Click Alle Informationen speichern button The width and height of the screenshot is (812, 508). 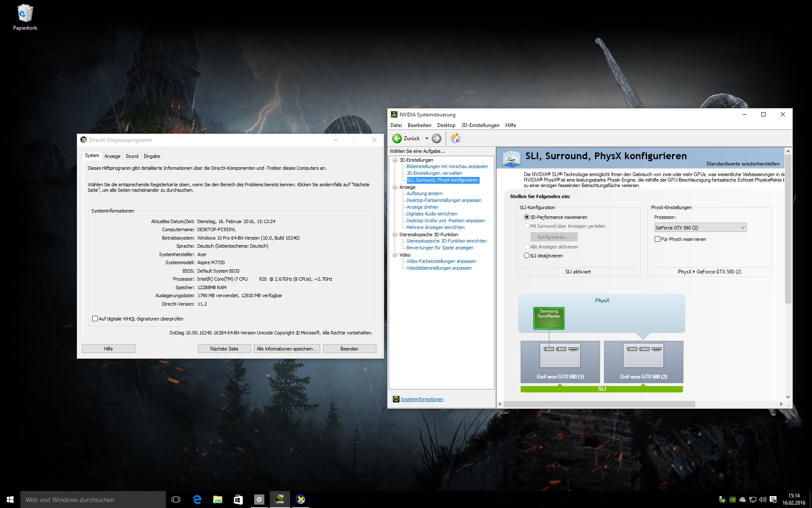coord(287,349)
